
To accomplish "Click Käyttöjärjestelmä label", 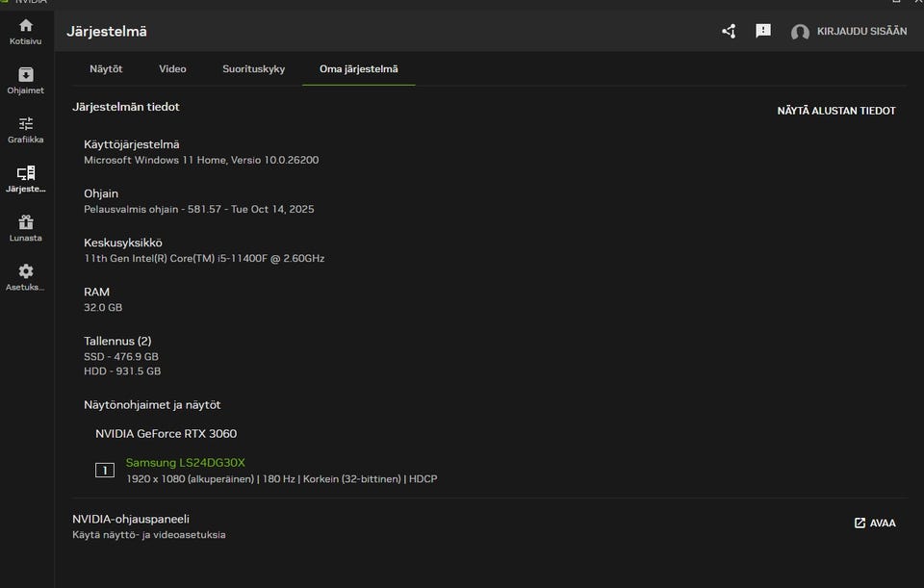I will (x=132, y=144).
